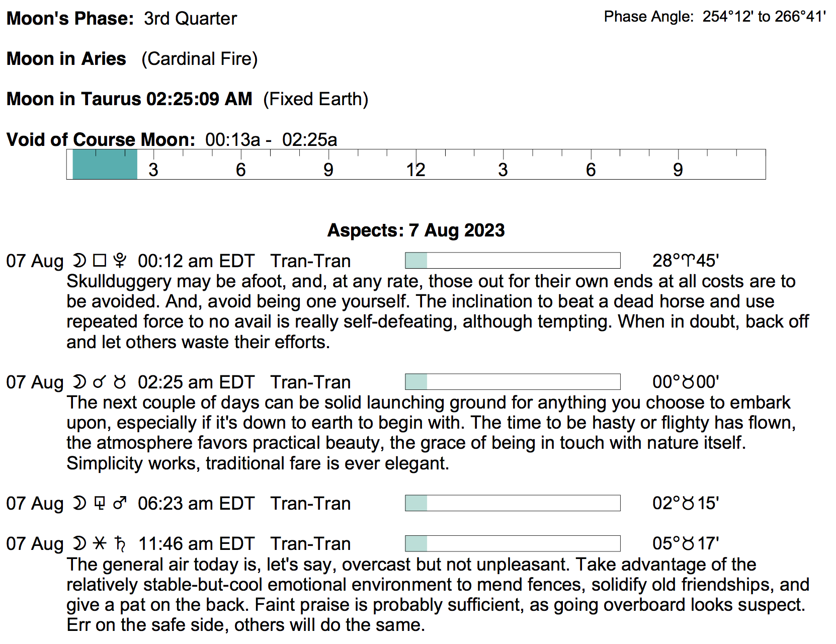Click the Taurus glyph in the 05°17' position

pos(688,543)
